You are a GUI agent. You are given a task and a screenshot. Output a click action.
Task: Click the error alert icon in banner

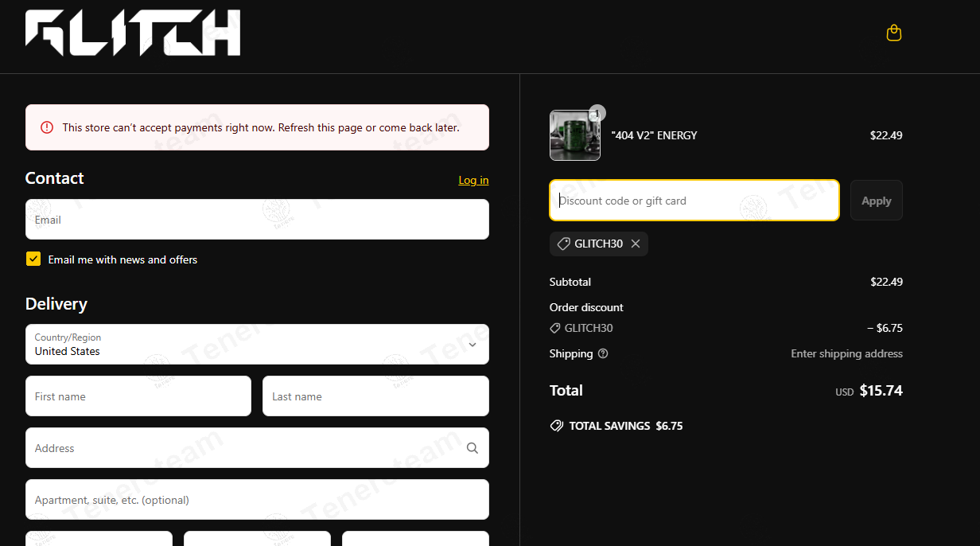(47, 127)
